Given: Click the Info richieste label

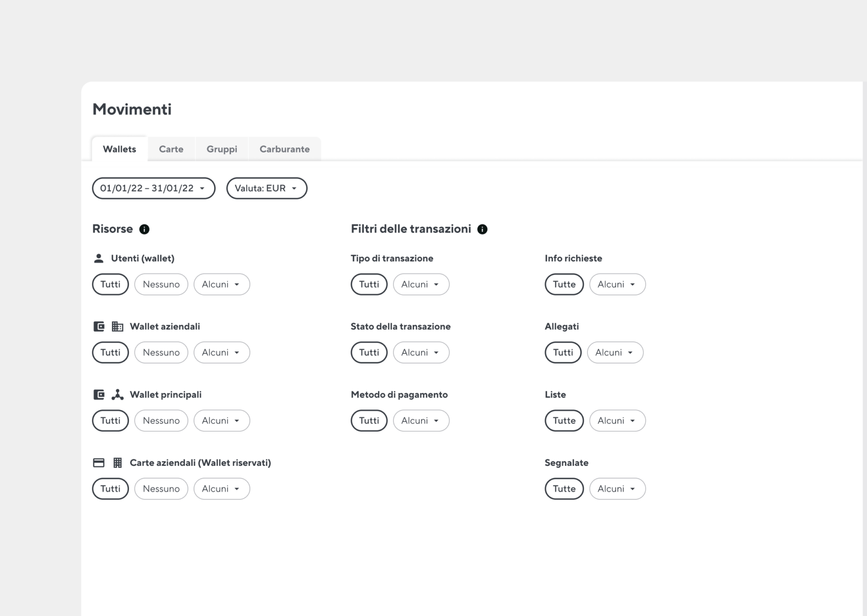Looking at the screenshot, I should (574, 258).
